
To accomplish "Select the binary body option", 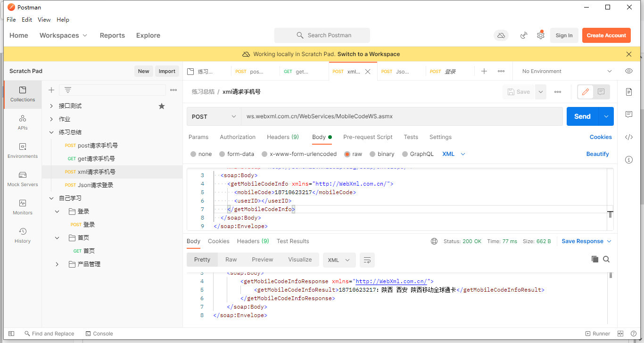I will (x=372, y=154).
